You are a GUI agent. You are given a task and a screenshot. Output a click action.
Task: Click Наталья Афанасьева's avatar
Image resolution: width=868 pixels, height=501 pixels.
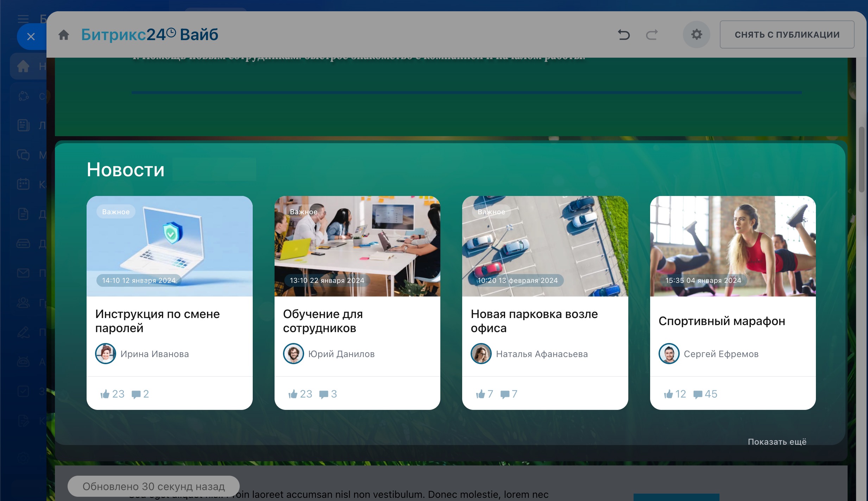(x=481, y=354)
